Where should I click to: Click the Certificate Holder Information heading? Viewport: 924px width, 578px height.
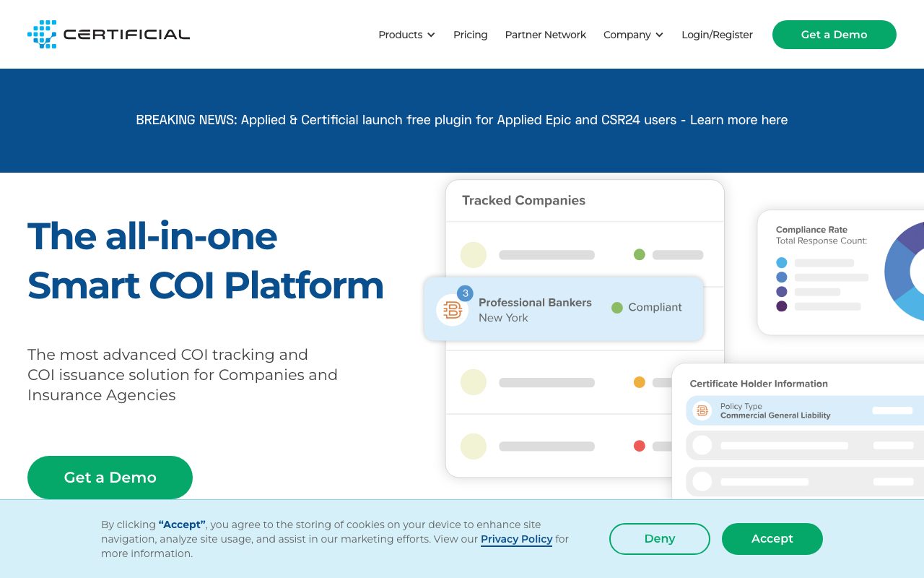pos(759,384)
